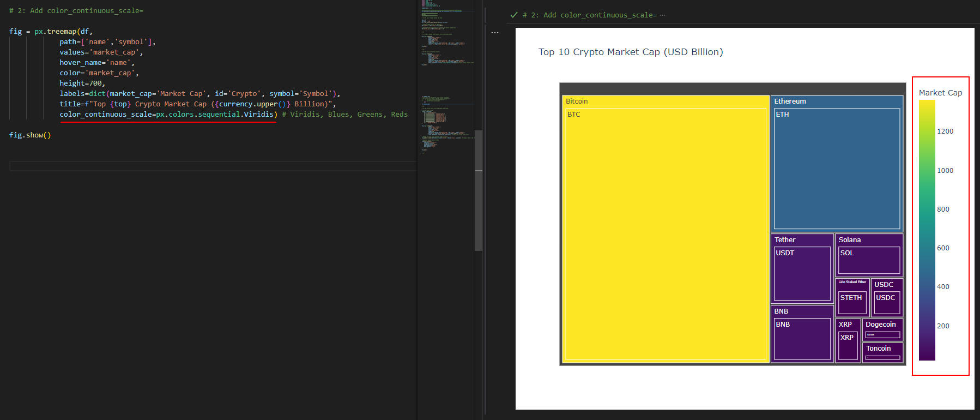Click the Viridis color bar gradient
The image size is (980, 420).
pyautogui.click(x=927, y=230)
